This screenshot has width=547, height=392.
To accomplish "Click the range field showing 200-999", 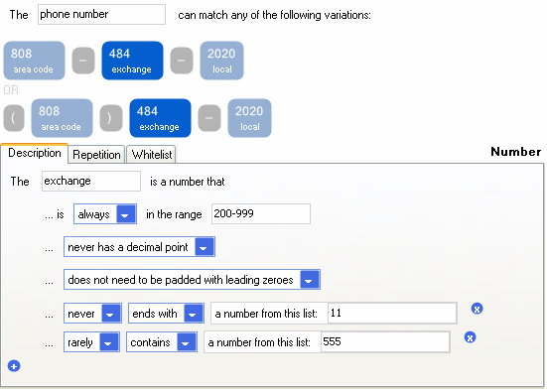I will click(261, 213).
